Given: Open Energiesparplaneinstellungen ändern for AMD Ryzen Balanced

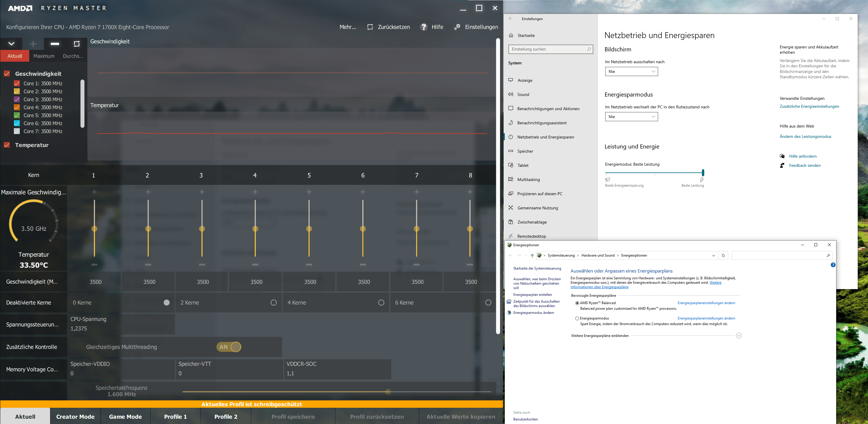Looking at the screenshot, I should click(706, 303).
